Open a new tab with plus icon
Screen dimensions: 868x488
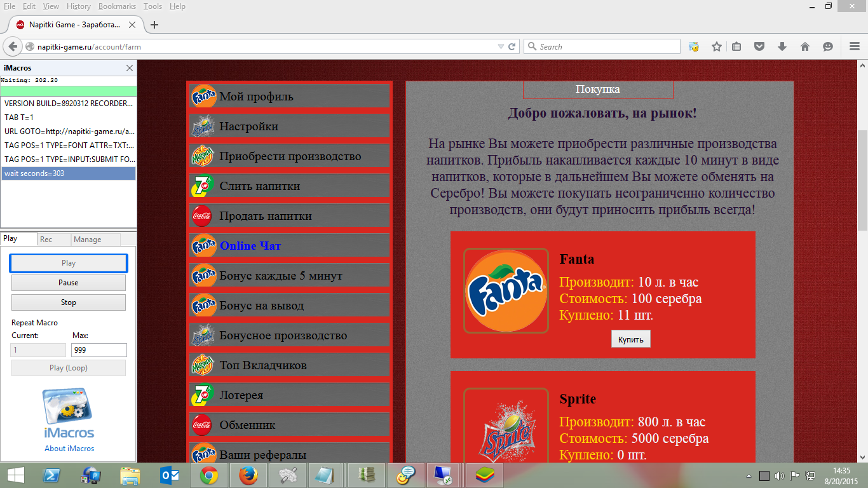tap(154, 25)
